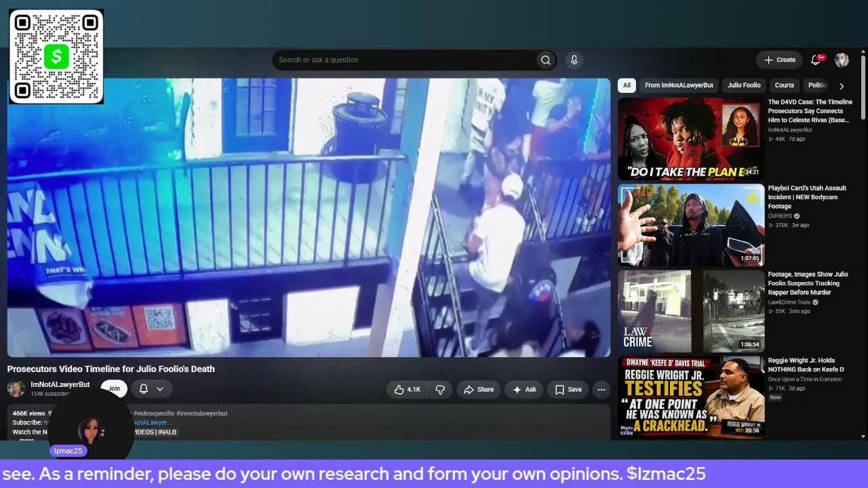The width and height of the screenshot is (868, 488).
Task: Visit ImNotALawyerBut channel name under video title
Action: click(x=60, y=384)
